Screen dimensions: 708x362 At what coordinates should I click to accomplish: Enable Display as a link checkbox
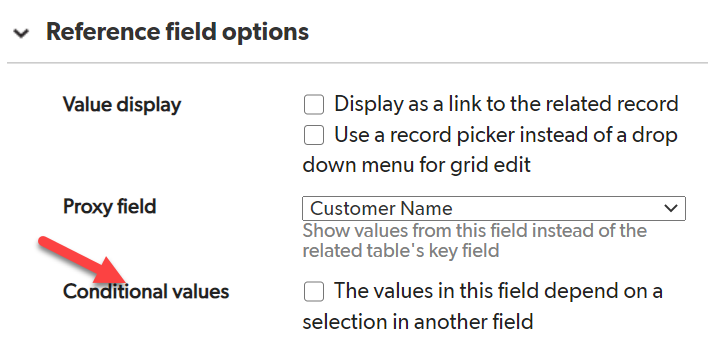tap(314, 105)
